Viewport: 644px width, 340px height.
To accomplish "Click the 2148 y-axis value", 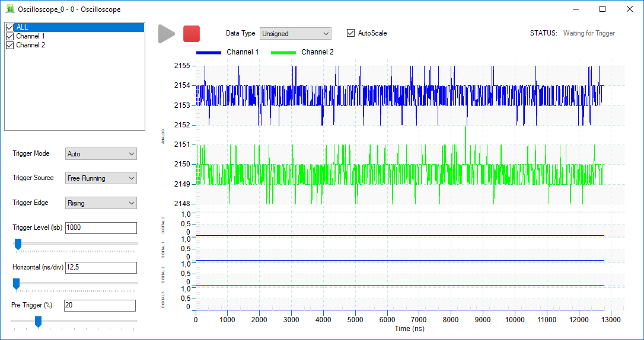I will pyautogui.click(x=183, y=203).
